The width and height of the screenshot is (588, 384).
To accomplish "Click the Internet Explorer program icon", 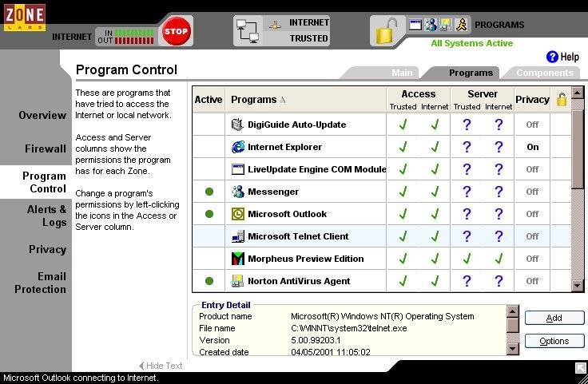I will [x=238, y=147].
